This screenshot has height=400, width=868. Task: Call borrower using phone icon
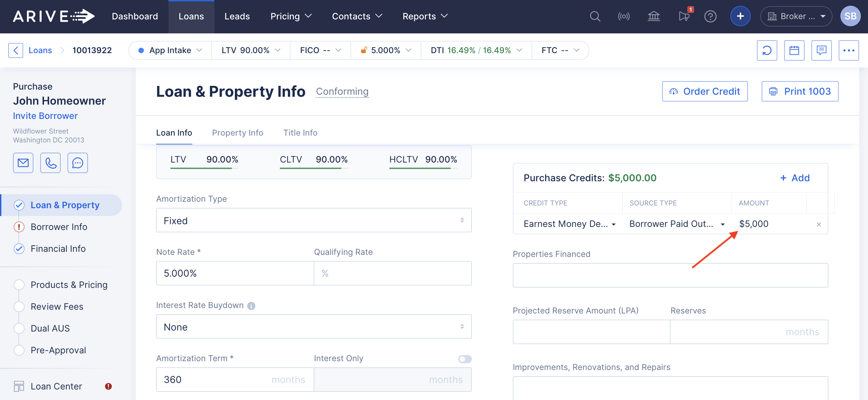pos(50,163)
